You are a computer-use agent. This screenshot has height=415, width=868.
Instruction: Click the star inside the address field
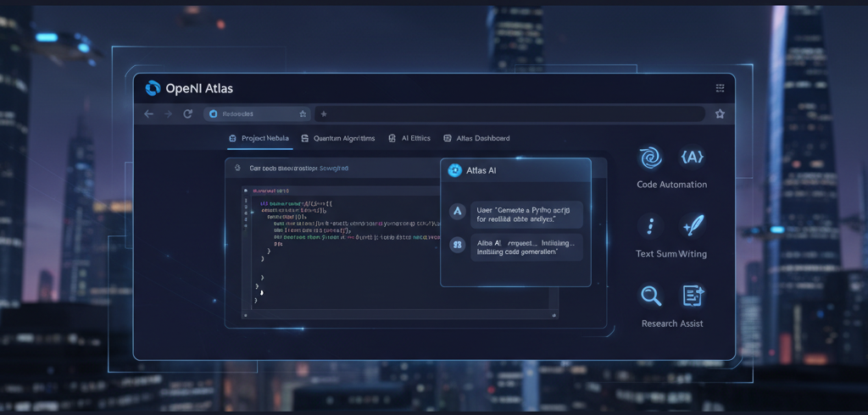pos(303,113)
